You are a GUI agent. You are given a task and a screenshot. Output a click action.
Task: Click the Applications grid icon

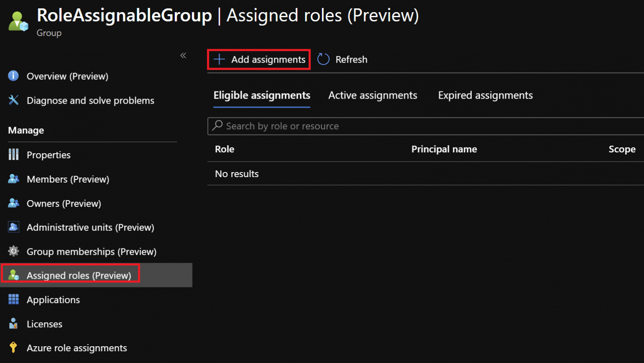pos(13,299)
